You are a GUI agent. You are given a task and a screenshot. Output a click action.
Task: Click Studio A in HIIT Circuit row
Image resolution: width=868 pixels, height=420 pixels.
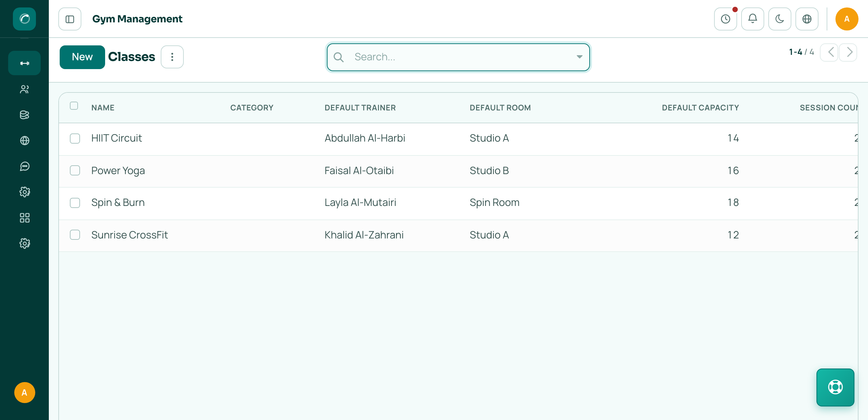(489, 138)
